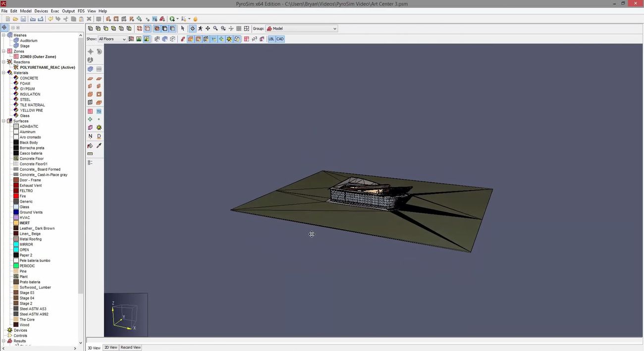
Task: Toggle the CAD display button
Action: click(x=280, y=39)
